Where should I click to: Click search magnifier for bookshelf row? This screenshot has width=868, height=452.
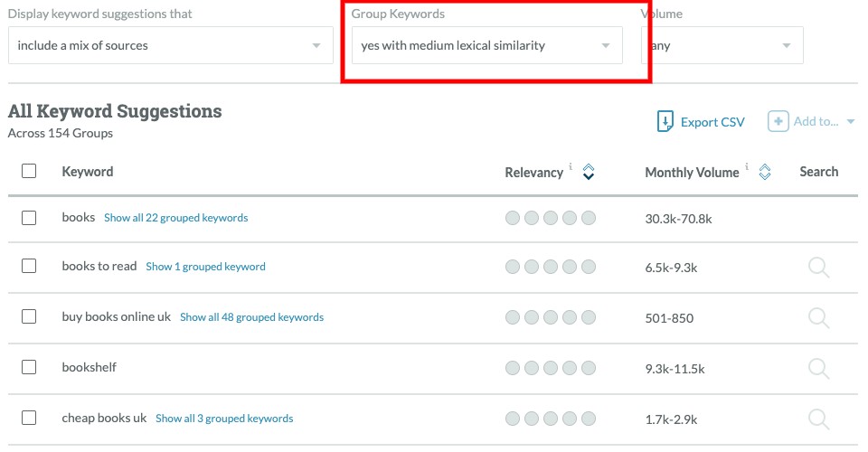point(819,369)
